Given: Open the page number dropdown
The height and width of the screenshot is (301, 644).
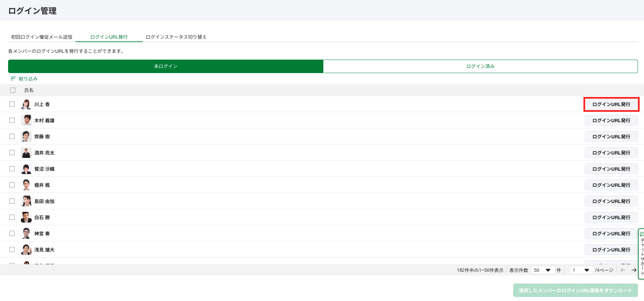Looking at the screenshot, I should point(581,270).
